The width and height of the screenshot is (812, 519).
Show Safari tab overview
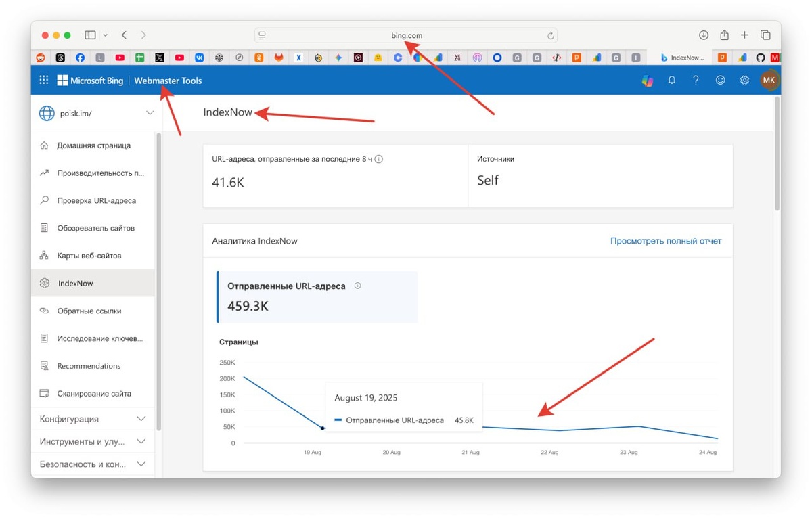[765, 35]
